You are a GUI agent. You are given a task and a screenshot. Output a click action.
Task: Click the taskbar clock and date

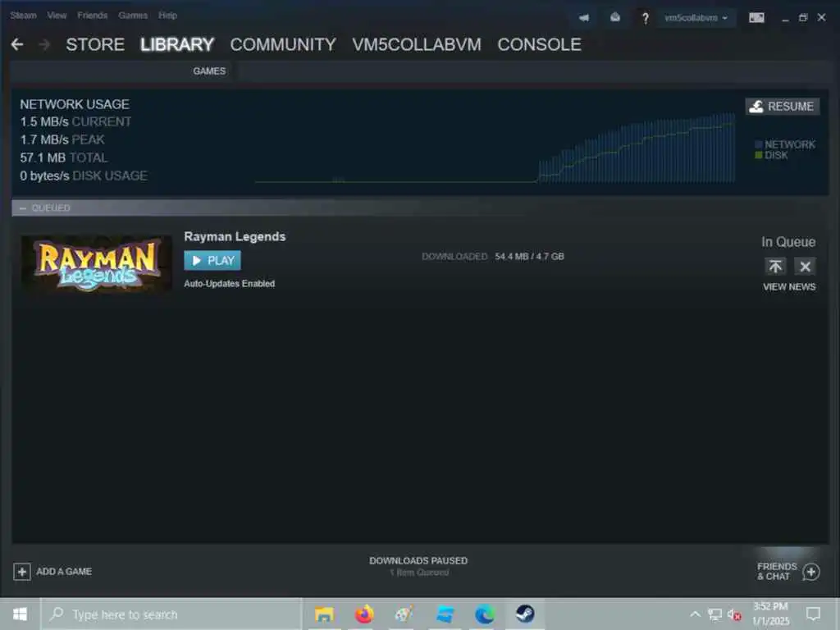click(770, 614)
